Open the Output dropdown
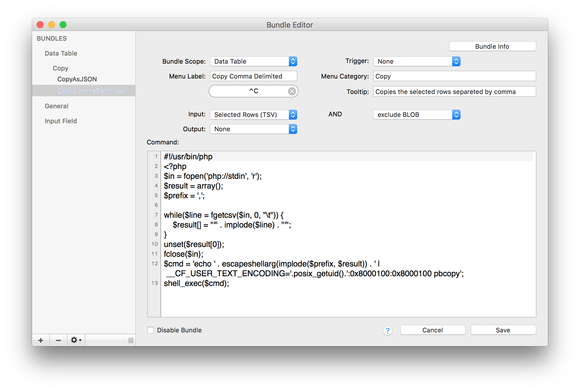 (253, 129)
